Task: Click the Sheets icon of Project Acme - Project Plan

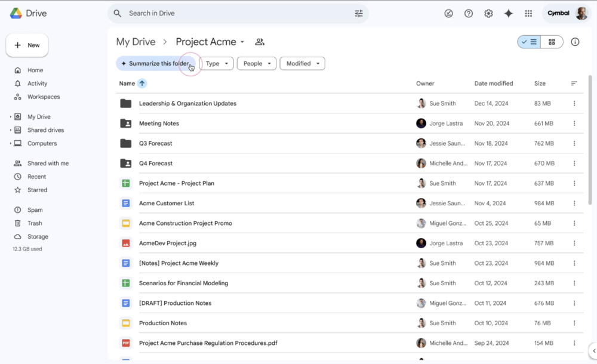Action: pyautogui.click(x=125, y=183)
